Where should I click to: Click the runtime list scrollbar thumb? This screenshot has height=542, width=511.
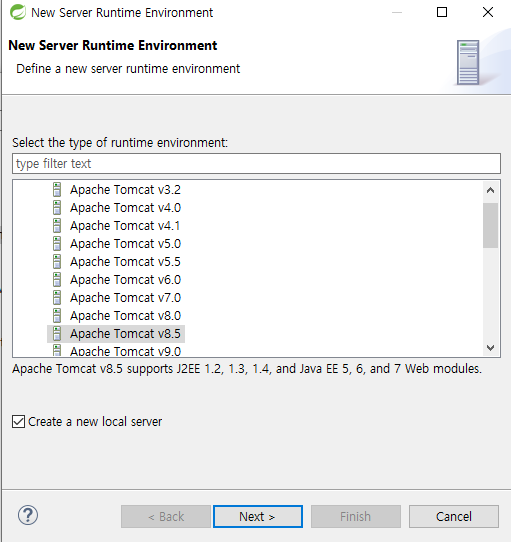coord(490,225)
